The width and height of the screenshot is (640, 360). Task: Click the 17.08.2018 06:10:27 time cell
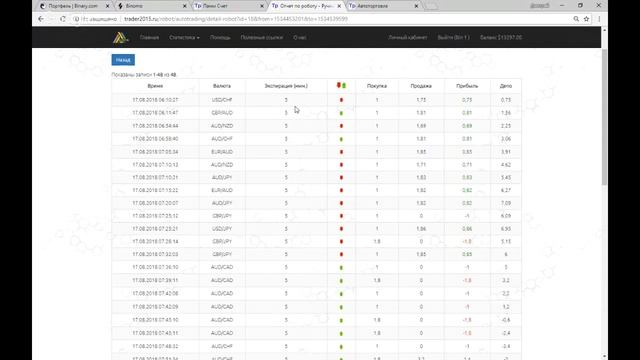click(x=155, y=100)
